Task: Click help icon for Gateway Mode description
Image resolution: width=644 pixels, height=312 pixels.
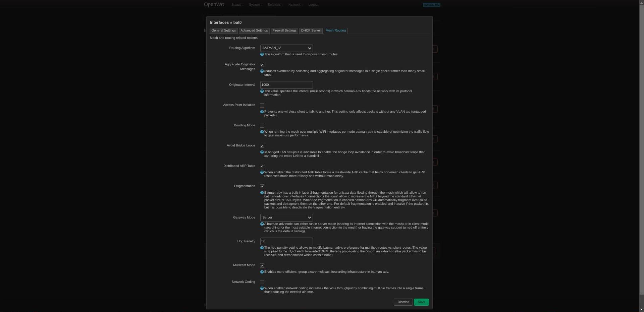Action: 262,224
